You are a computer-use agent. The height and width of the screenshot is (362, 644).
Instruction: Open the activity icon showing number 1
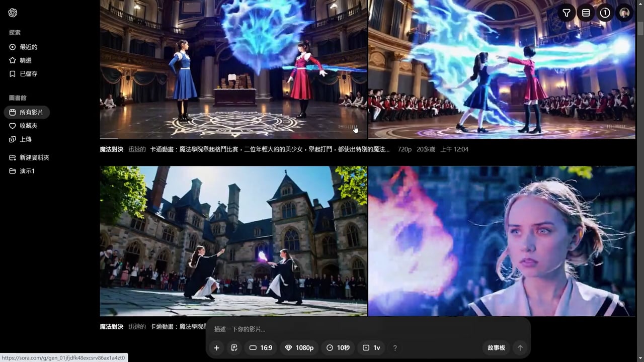tap(605, 13)
